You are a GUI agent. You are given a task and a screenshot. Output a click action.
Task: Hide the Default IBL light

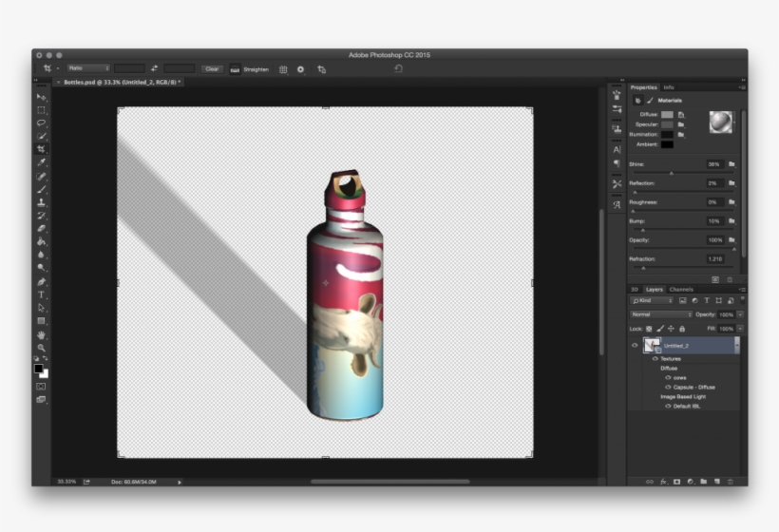[668, 406]
